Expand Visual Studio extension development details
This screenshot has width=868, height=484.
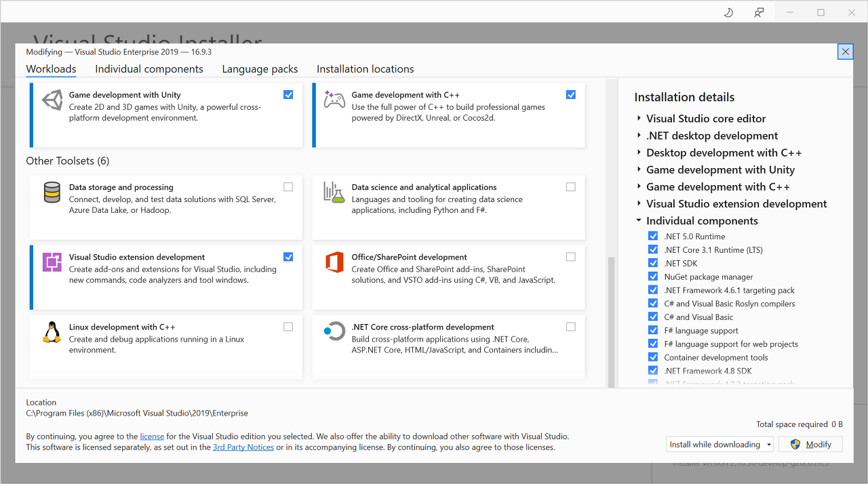pos(639,203)
